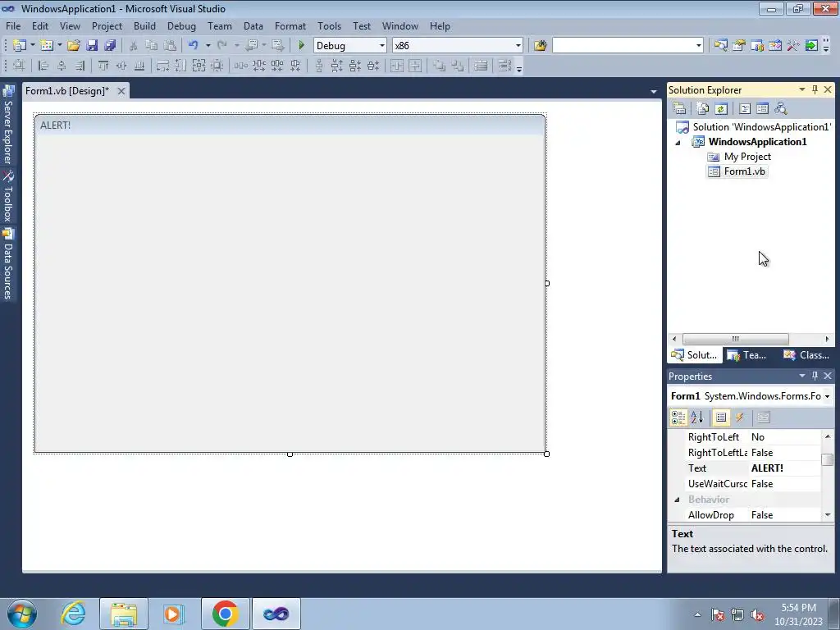The height and width of the screenshot is (630, 840).
Task: Expand the Toolbox side panel
Action: (x=8, y=197)
